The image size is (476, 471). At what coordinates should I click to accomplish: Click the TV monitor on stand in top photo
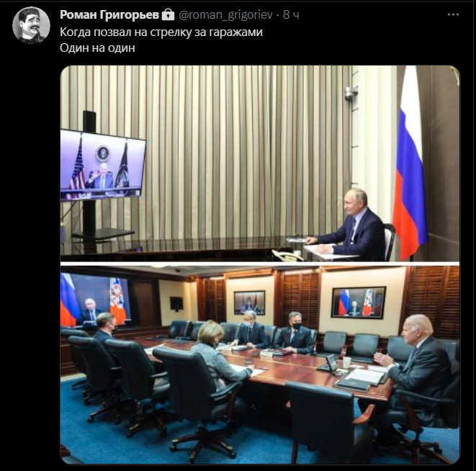102,165
